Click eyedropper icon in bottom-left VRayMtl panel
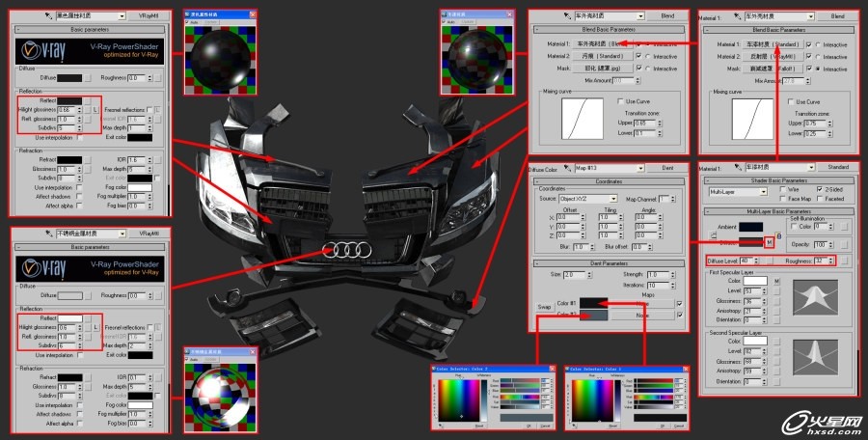The width and height of the screenshot is (868, 440). point(48,234)
